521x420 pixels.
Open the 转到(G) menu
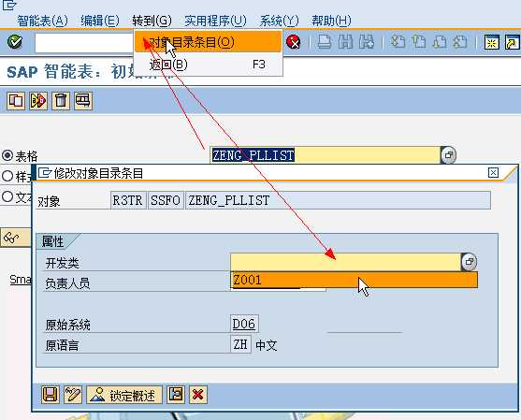(x=152, y=21)
